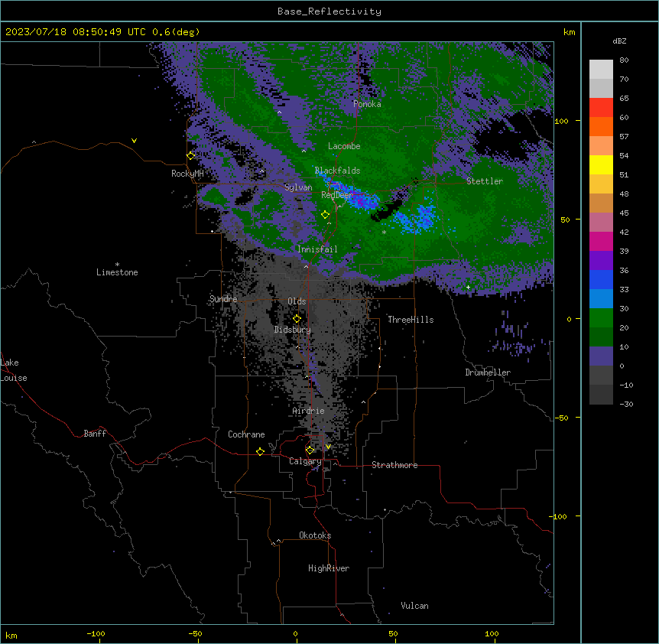Select the yellow diamond marker below Cochrane

click(260, 451)
